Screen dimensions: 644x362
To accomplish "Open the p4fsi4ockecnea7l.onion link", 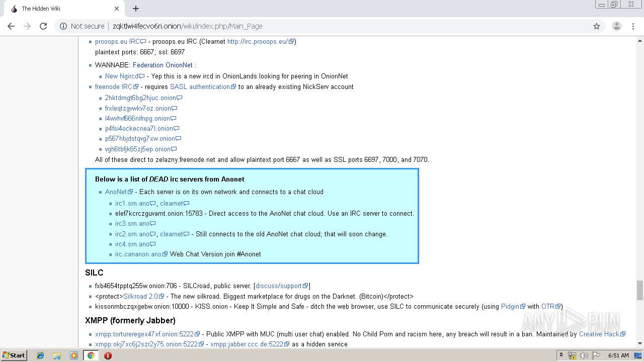I will tap(142, 128).
